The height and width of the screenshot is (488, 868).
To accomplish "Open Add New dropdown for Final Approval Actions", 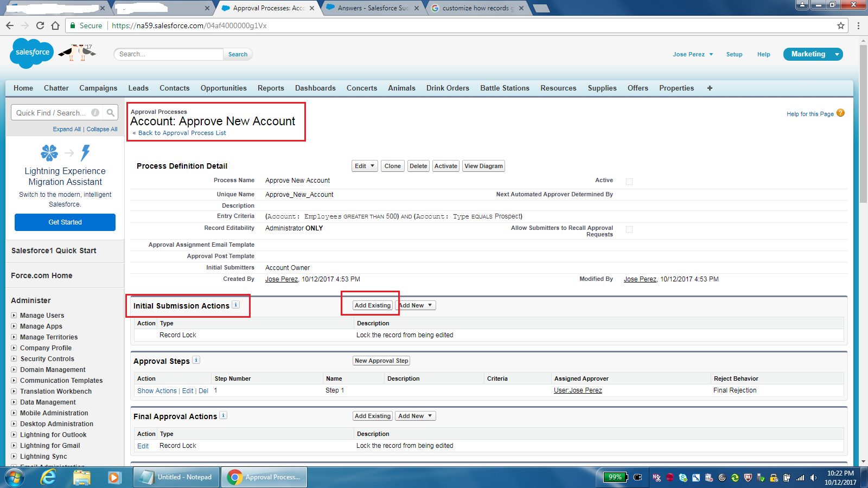I will tap(416, 416).
